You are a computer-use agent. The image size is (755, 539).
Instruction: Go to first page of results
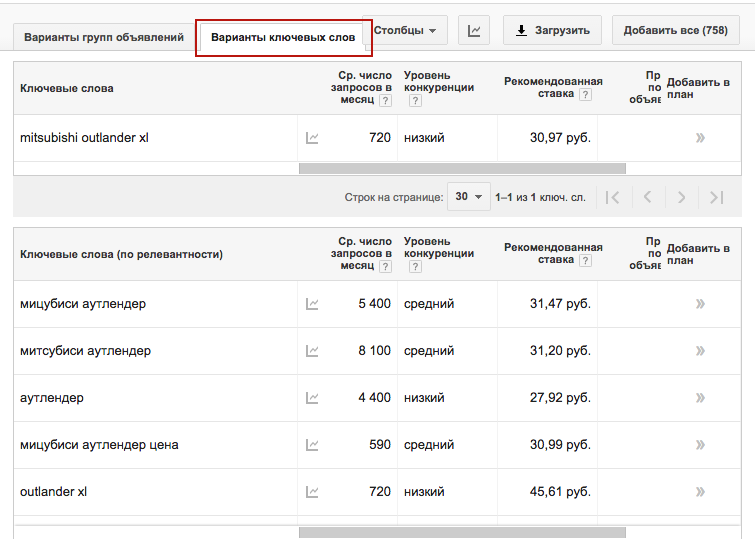(612, 197)
